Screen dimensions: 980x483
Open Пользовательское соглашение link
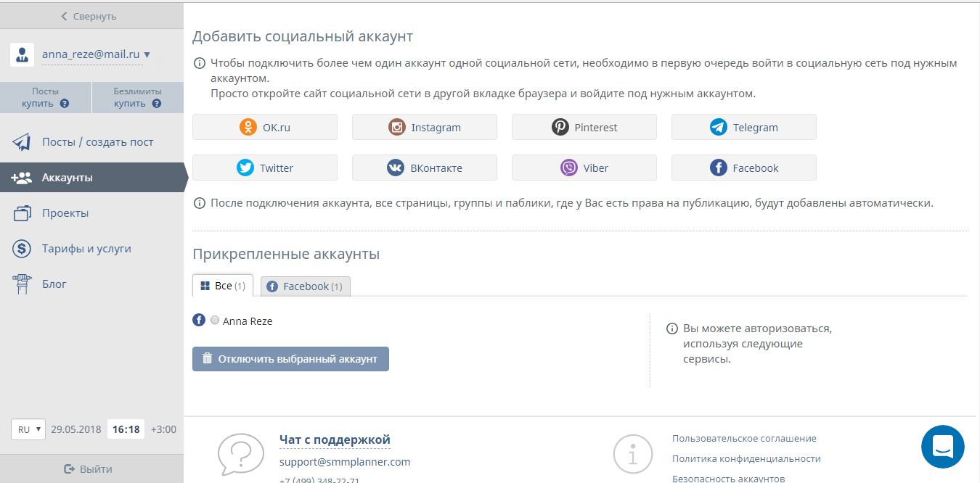point(743,438)
